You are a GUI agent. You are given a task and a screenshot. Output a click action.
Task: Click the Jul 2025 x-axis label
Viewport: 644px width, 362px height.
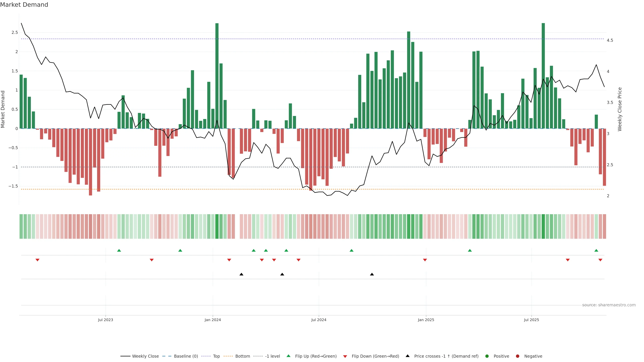[x=531, y=320]
